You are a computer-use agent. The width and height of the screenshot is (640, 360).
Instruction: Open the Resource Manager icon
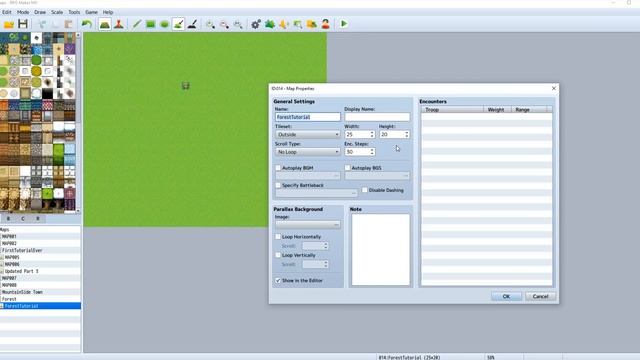tap(311, 24)
